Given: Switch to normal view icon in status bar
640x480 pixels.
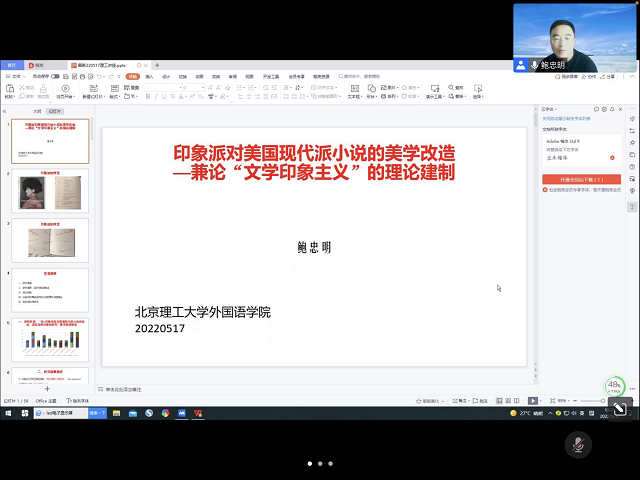Looking at the screenshot, I should pos(499,401).
